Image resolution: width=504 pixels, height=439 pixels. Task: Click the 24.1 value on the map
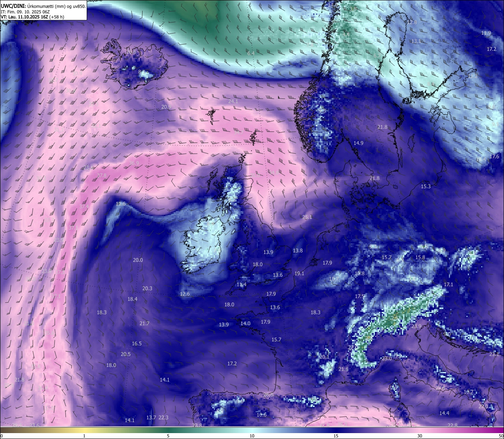[x=233, y=101]
